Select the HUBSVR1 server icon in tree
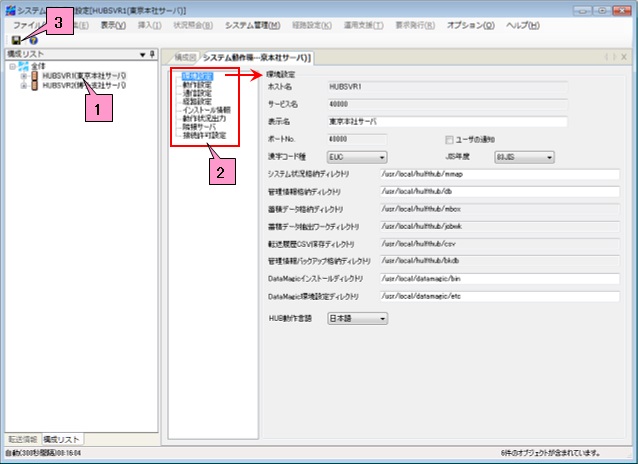This screenshot has height=464, width=638. click(x=34, y=76)
